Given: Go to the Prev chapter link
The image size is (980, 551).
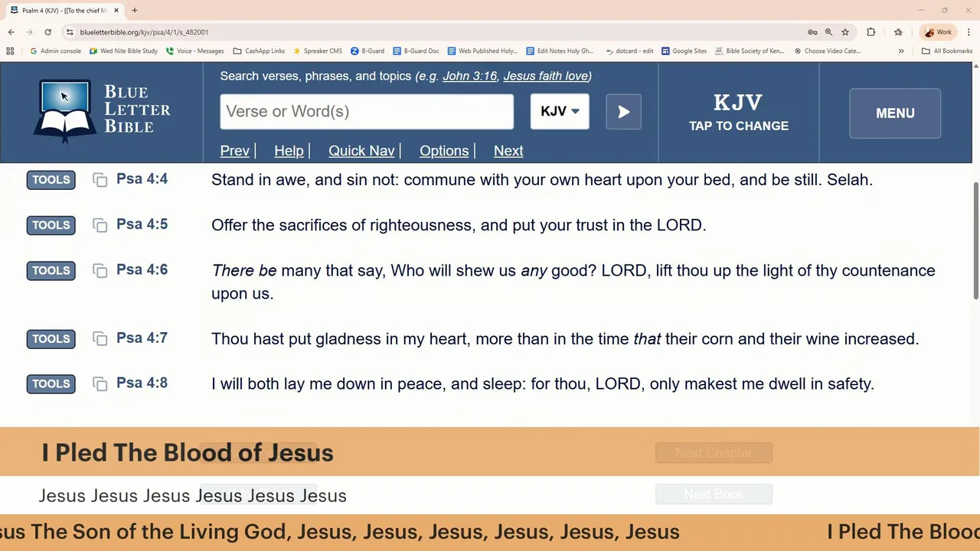Looking at the screenshot, I should click(x=234, y=151).
